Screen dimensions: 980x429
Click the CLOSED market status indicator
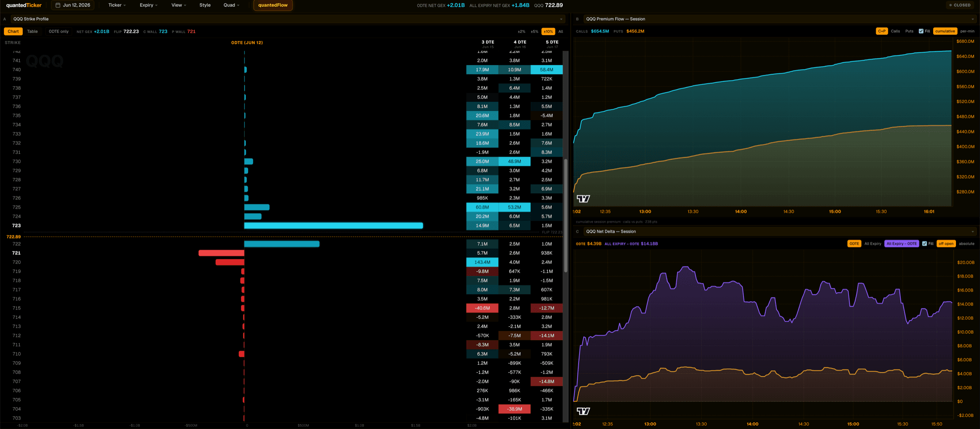pos(960,5)
